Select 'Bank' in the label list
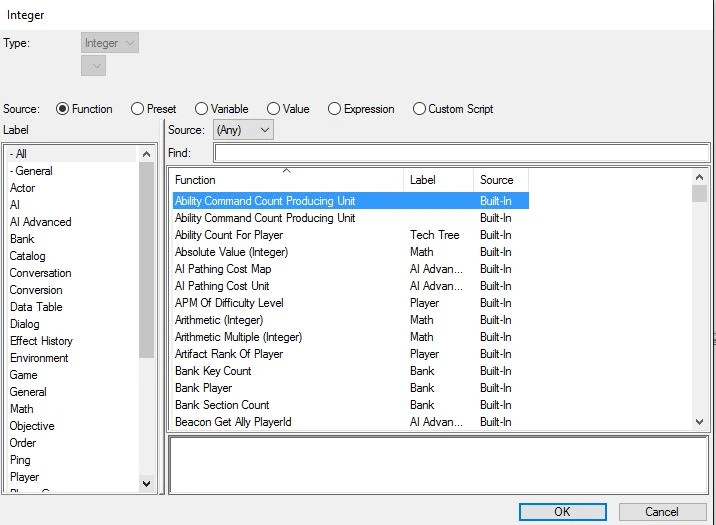This screenshot has height=525, width=716. click(72, 239)
